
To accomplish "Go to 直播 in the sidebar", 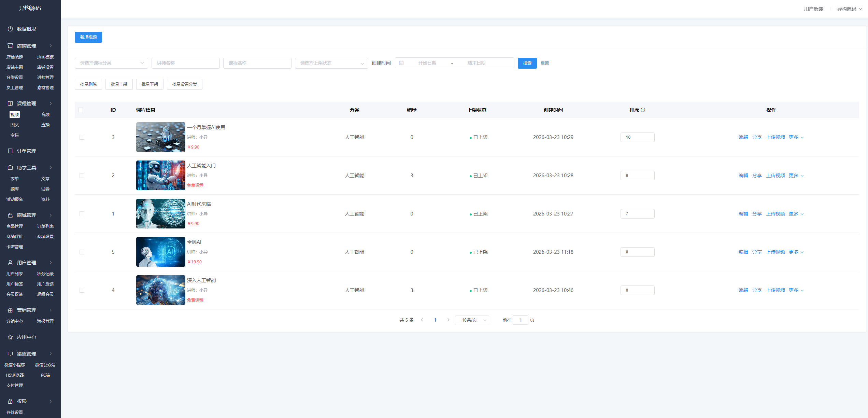I will click(45, 125).
